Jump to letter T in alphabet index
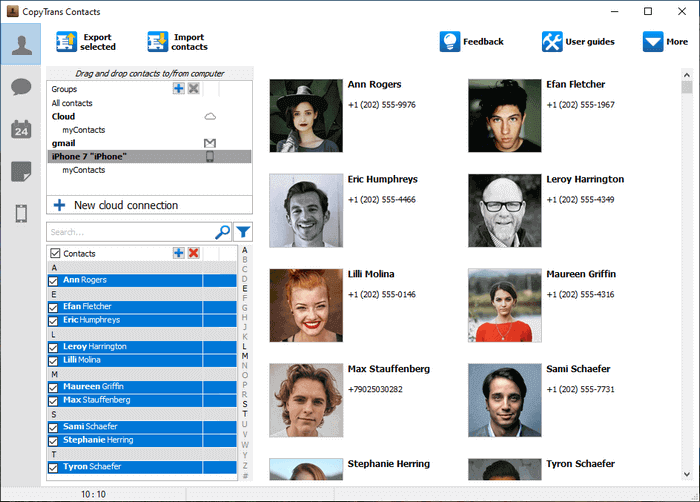This screenshot has width=700, height=502. pyautogui.click(x=245, y=414)
